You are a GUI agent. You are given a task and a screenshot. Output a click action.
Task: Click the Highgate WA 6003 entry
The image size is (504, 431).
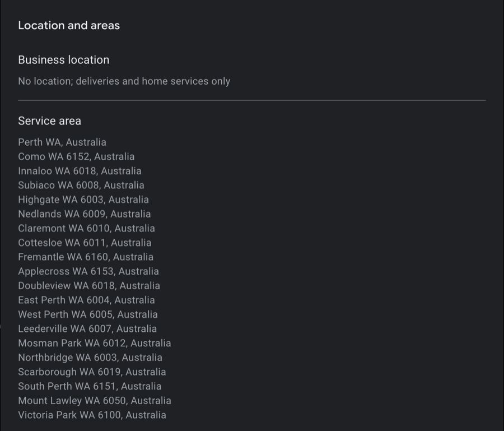pos(83,200)
